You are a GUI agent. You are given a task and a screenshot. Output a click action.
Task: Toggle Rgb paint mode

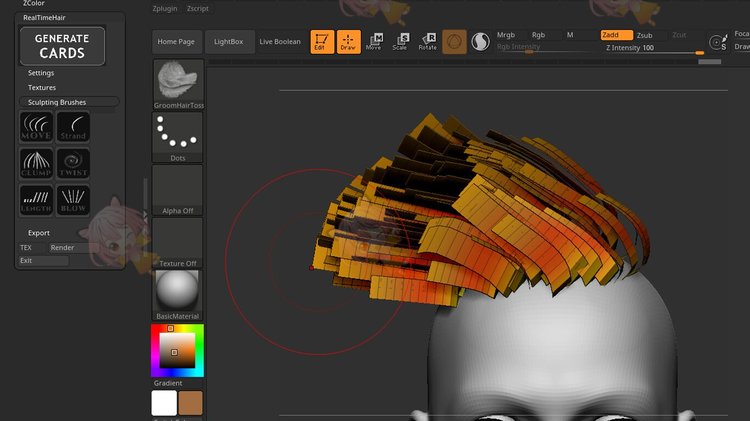pyautogui.click(x=538, y=35)
